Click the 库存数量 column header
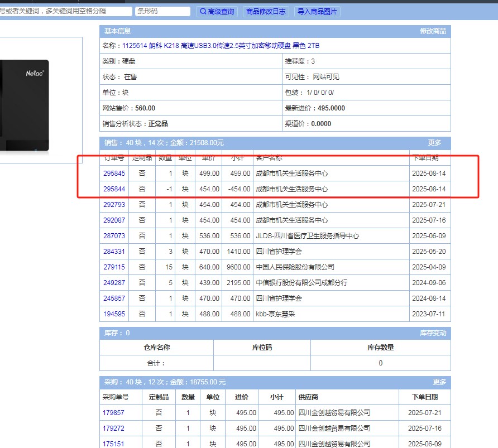 [x=381, y=348]
